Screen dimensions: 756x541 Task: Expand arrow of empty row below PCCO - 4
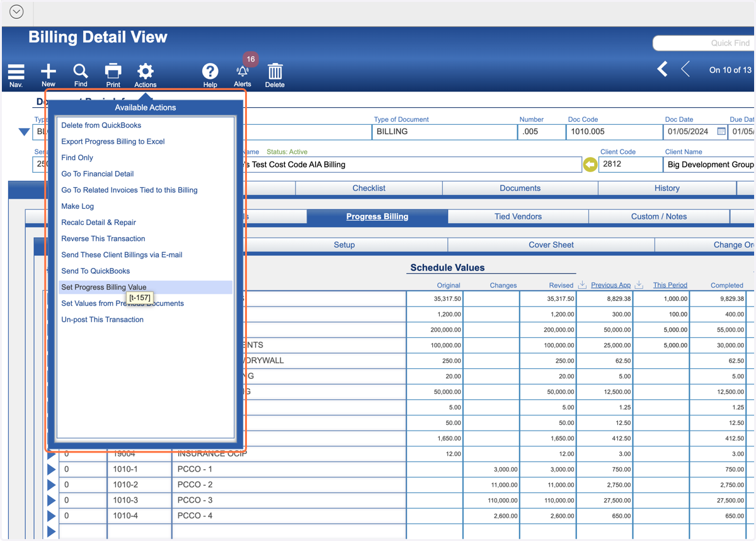[x=52, y=532]
